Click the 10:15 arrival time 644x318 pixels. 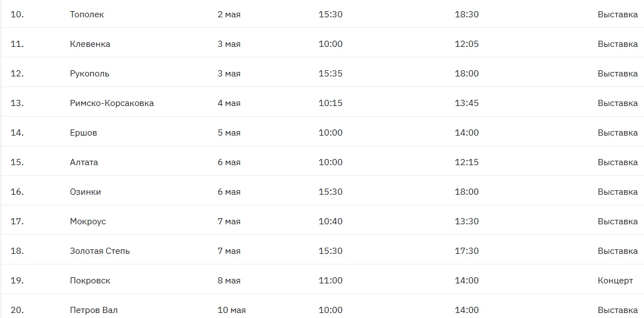(x=330, y=103)
